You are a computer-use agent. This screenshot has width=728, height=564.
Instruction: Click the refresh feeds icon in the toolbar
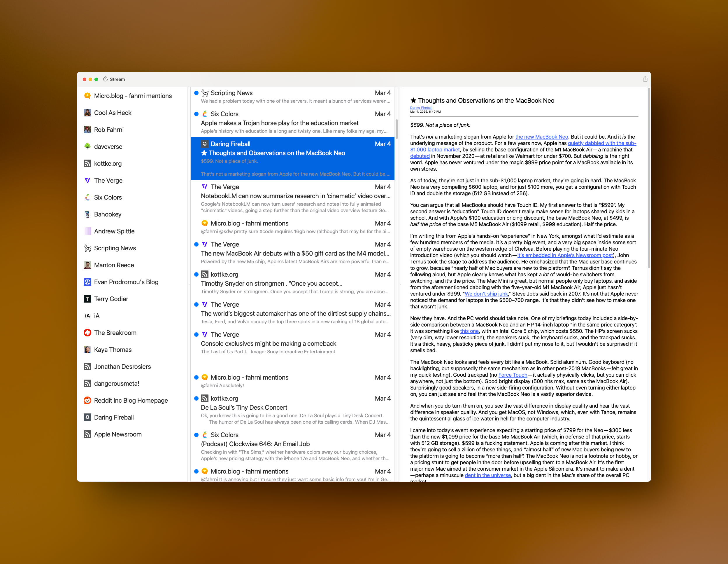tap(105, 79)
